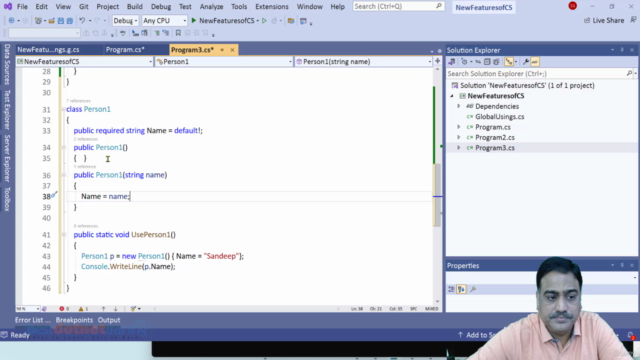Click the Sync with Active Document icon
This screenshot has width=640, height=360.
click(x=478, y=62)
